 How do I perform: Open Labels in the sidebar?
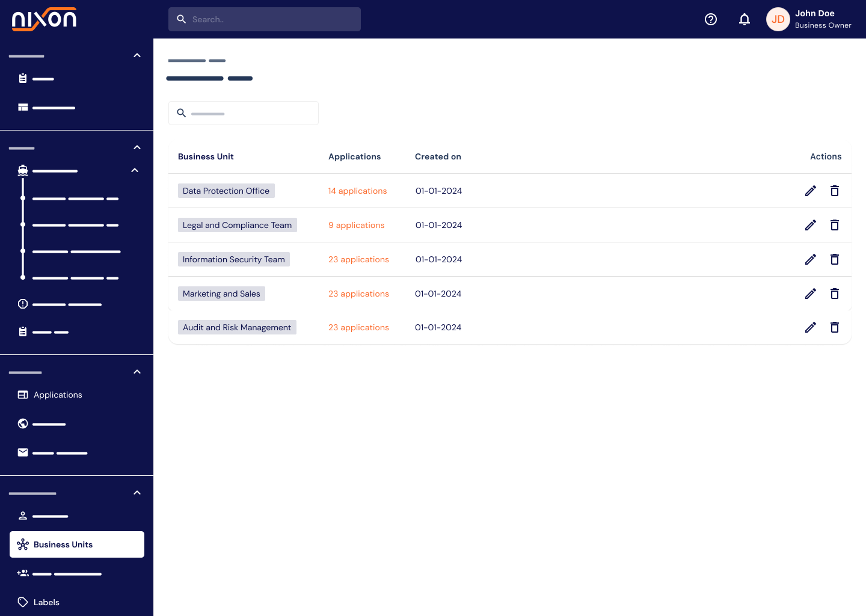click(x=46, y=602)
